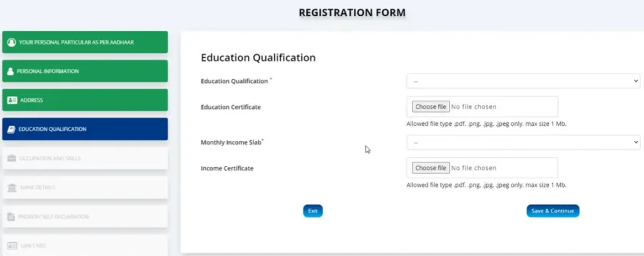Click the Bank Details building icon
The width and height of the screenshot is (644, 256).
[11, 187]
